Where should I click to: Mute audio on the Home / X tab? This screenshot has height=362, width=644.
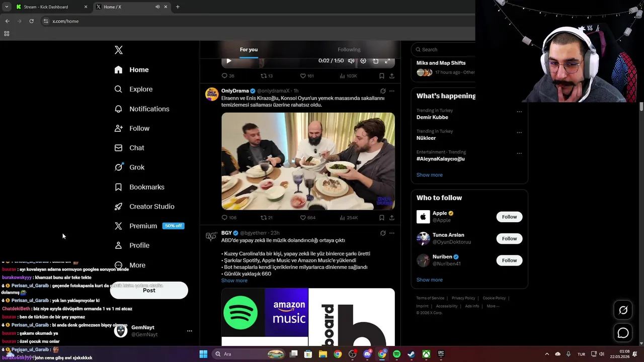[x=157, y=7]
